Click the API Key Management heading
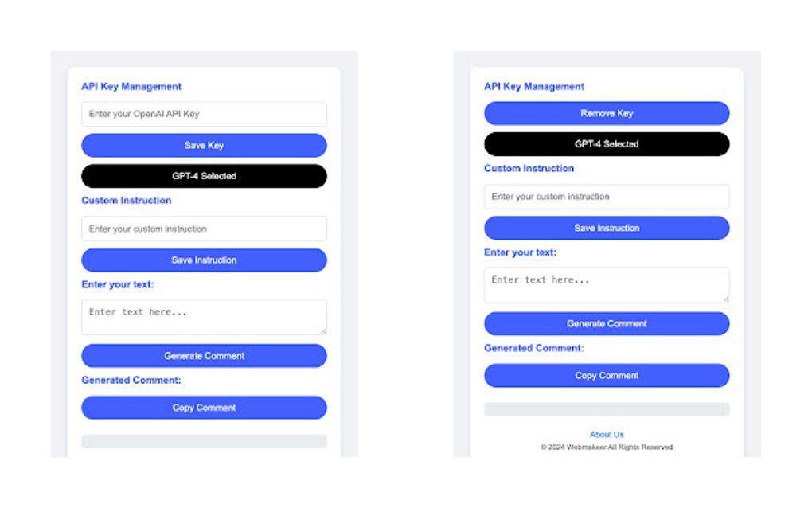 131,86
